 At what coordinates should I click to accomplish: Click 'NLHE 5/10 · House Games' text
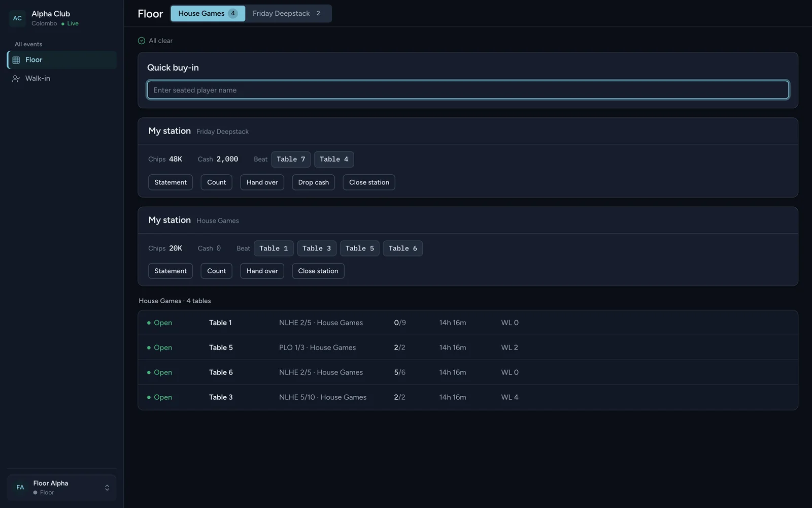coord(323,398)
